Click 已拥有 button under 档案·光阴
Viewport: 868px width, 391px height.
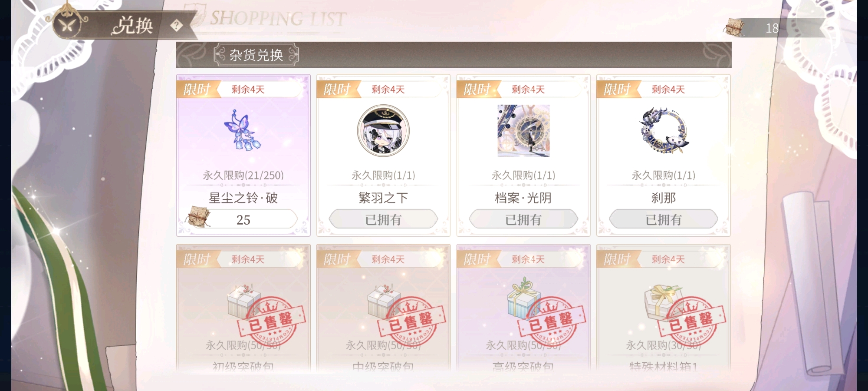(523, 219)
